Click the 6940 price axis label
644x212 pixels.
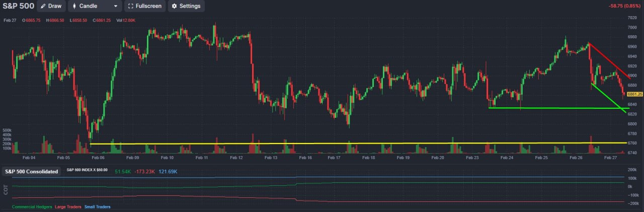click(x=632, y=56)
